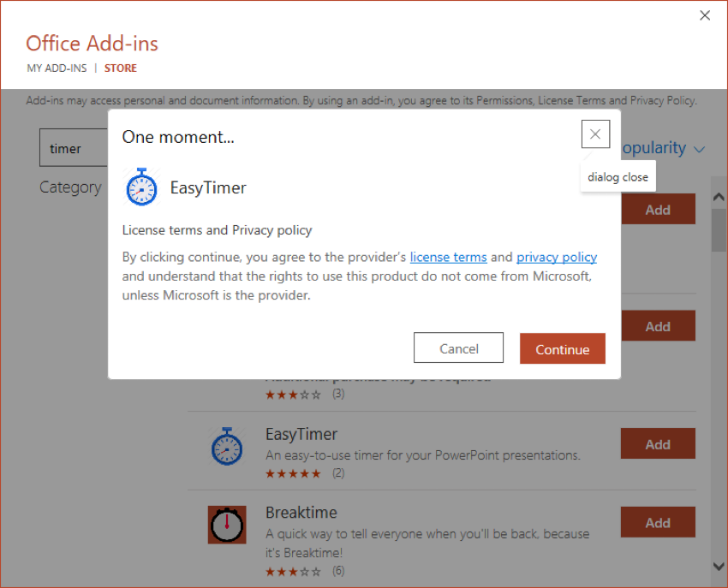Switch to MY ADD-INS tab
Image resolution: width=728 pixels, height=588 pixels.
pos(57,68)
